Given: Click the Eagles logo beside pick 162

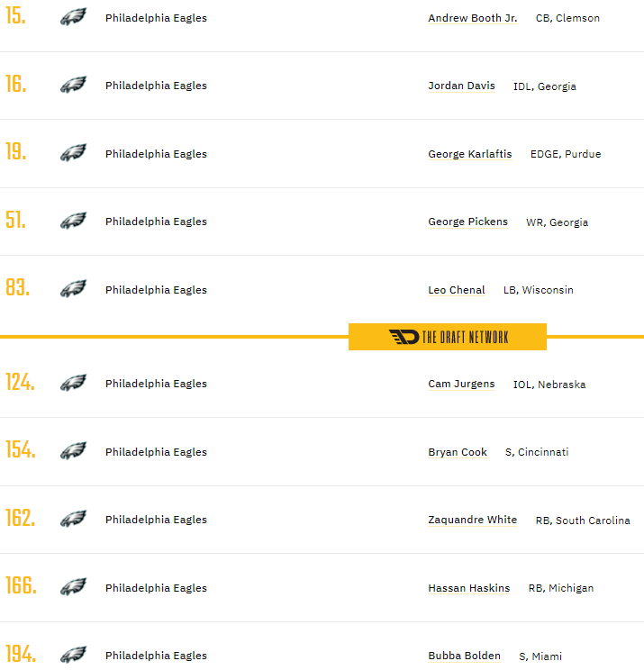Looking at the screenshot, I should 73,520.
